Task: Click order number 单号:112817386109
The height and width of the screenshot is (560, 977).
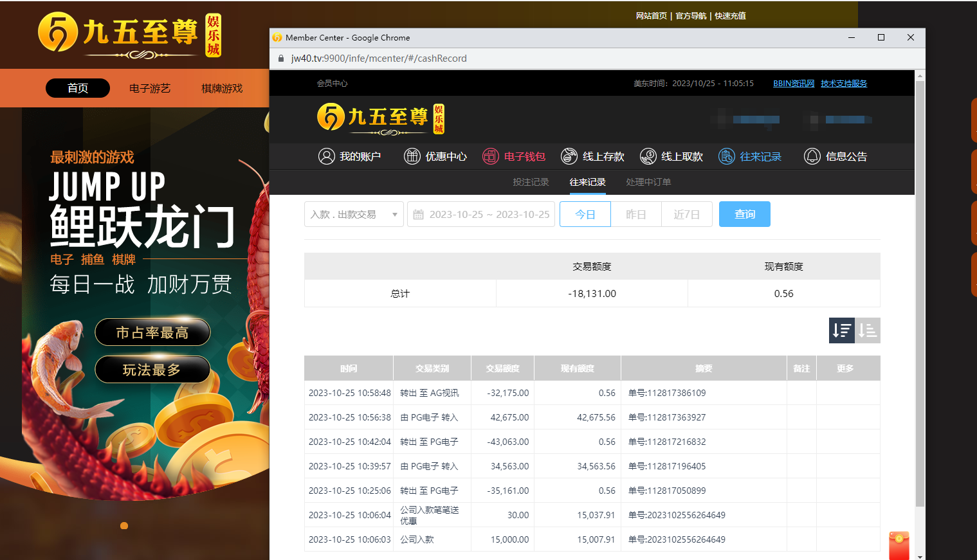Action: [667, 393]
